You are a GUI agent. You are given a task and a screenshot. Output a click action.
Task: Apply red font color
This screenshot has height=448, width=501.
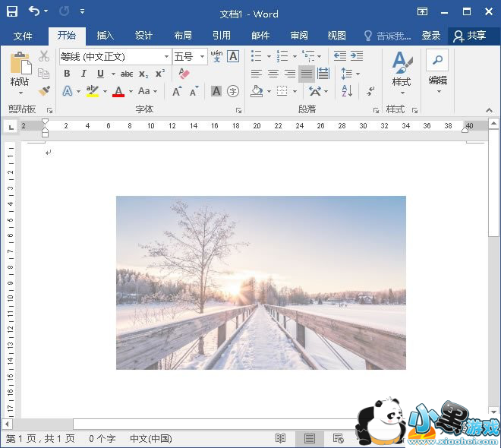pyautogui.click(x=118, y=92)
